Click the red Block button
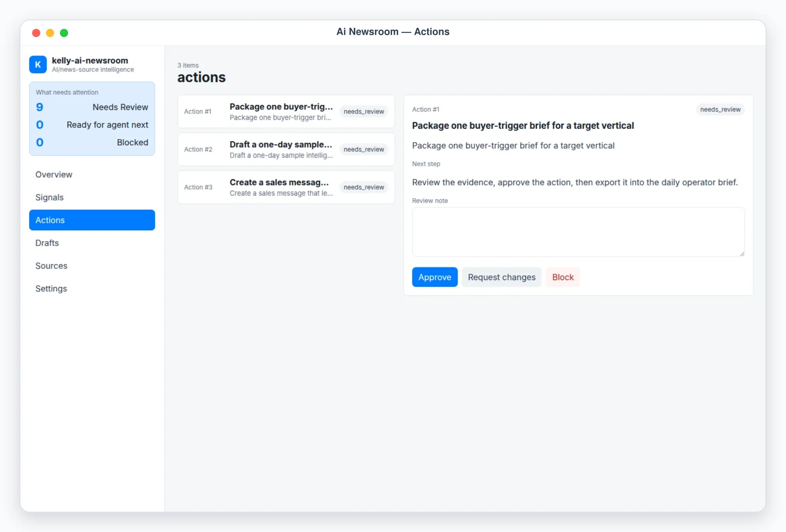The height and width of the screenshot is (532, 786). 563,277
